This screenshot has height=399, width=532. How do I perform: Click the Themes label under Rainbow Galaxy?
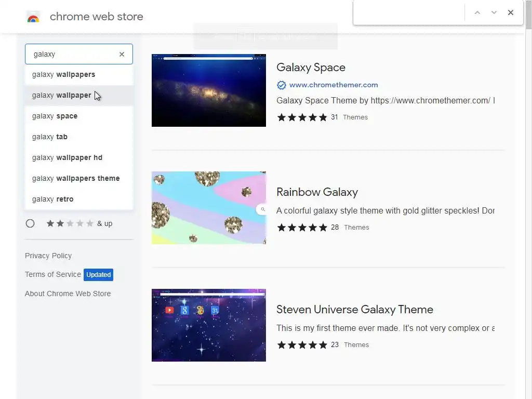click(356, 228)
